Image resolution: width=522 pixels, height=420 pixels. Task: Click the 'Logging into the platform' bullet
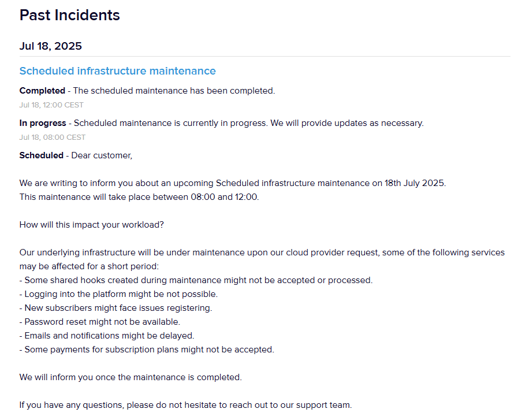118,294
